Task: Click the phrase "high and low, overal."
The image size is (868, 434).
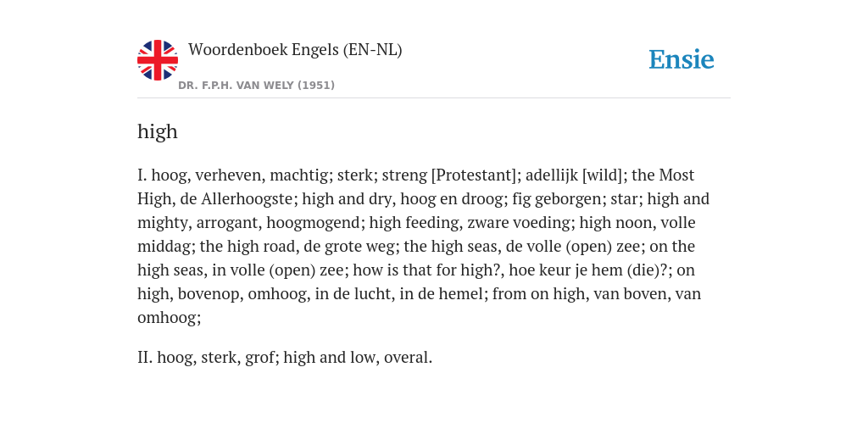Action: click(x=358, y=358)
